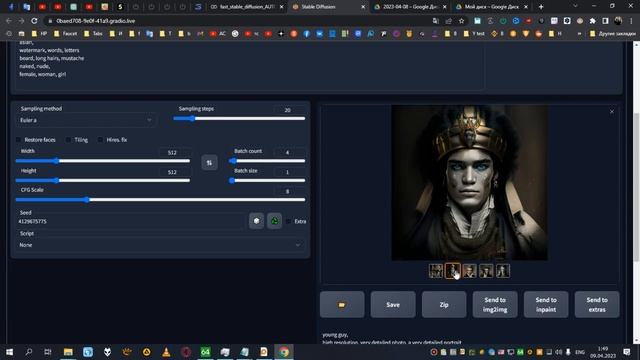Click the large generated portrait image

pos(469,182)
